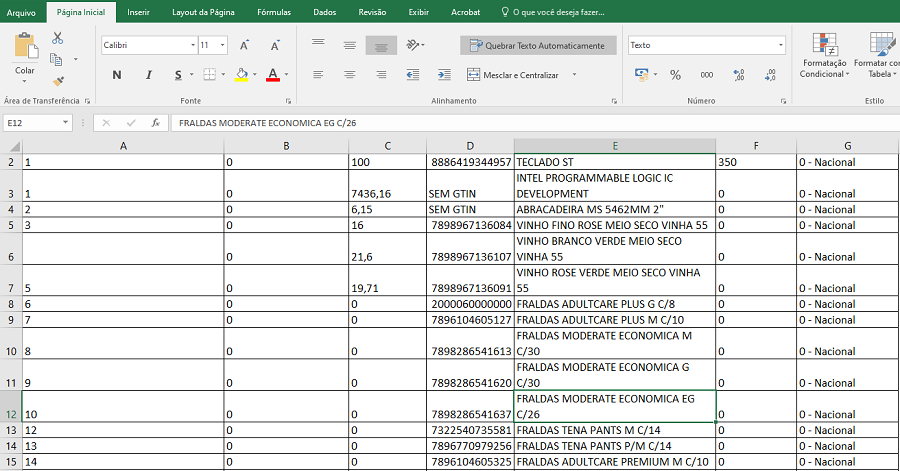Click Mesclar e Centralizar button
900x471 pixels.
pyautogui.click(x=513, y=75)
